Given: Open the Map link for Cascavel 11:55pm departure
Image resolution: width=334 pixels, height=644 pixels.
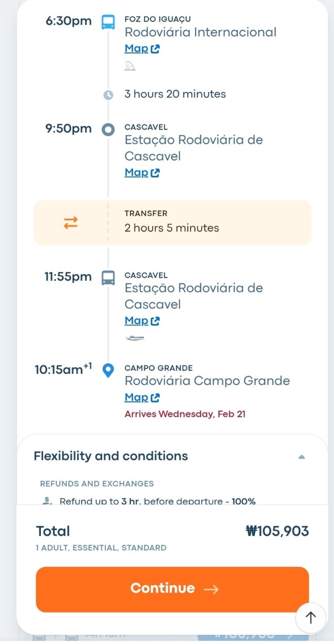Looking at the screenshot, I should [142, 321].
